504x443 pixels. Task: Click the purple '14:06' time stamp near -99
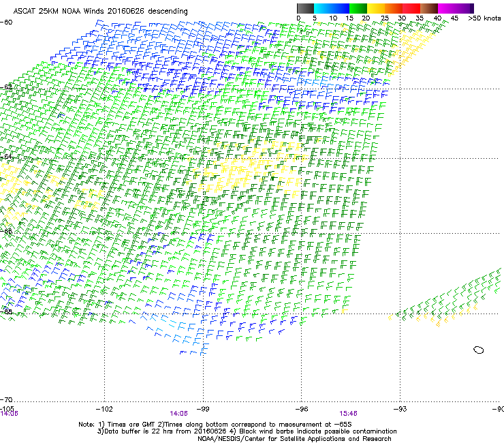coord(178,414)
